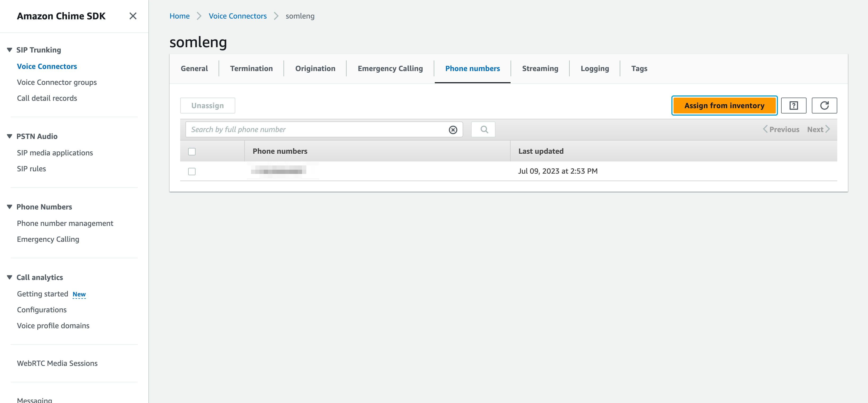Collapse the PSTN Audio section
The width and height of the screenshot is (868, 403).
coord(10,136)
